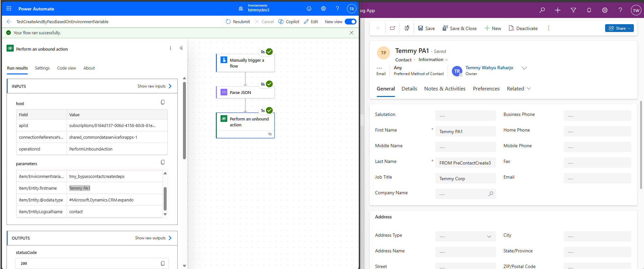The width and height of the screenshot is (644, 269).
Task: Click the Job Title field Temmy Corp
Action: coord(466,179)
